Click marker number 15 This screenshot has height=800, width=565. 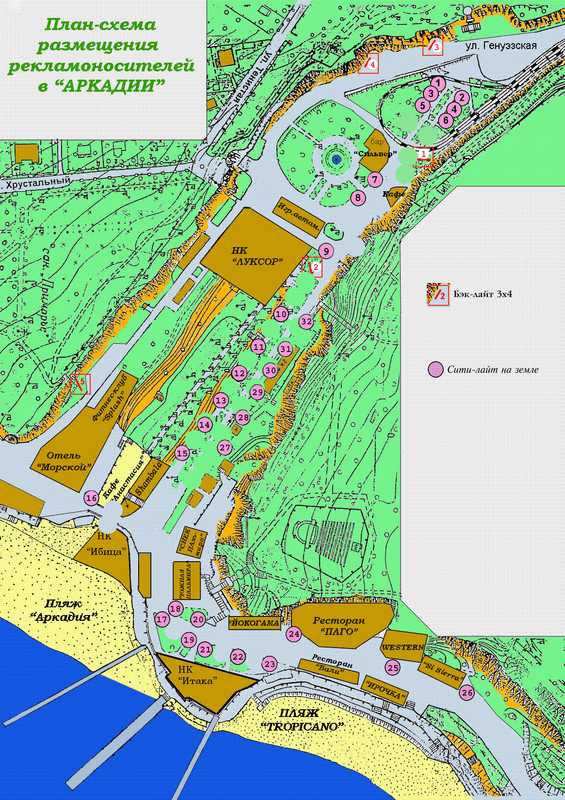(x=182, y=453)
